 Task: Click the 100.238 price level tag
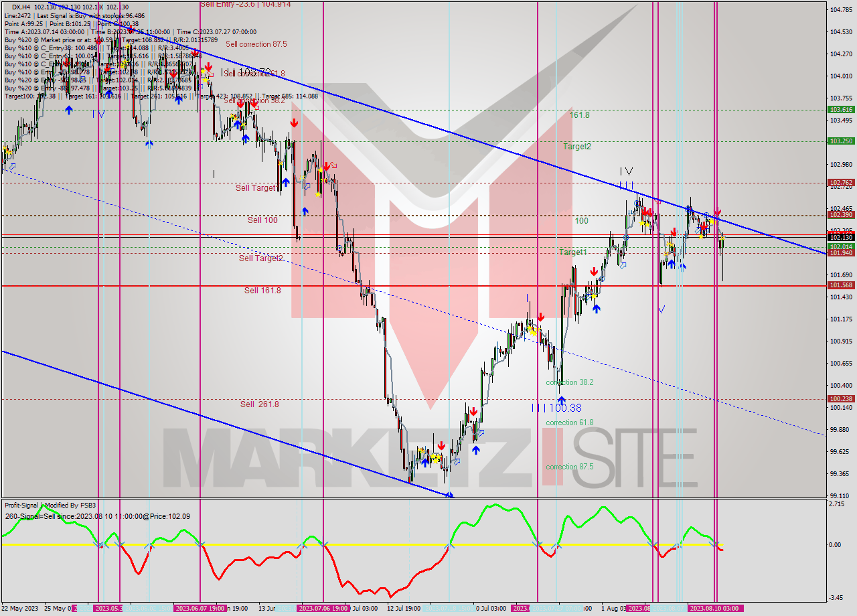click(x=841, y=398)
